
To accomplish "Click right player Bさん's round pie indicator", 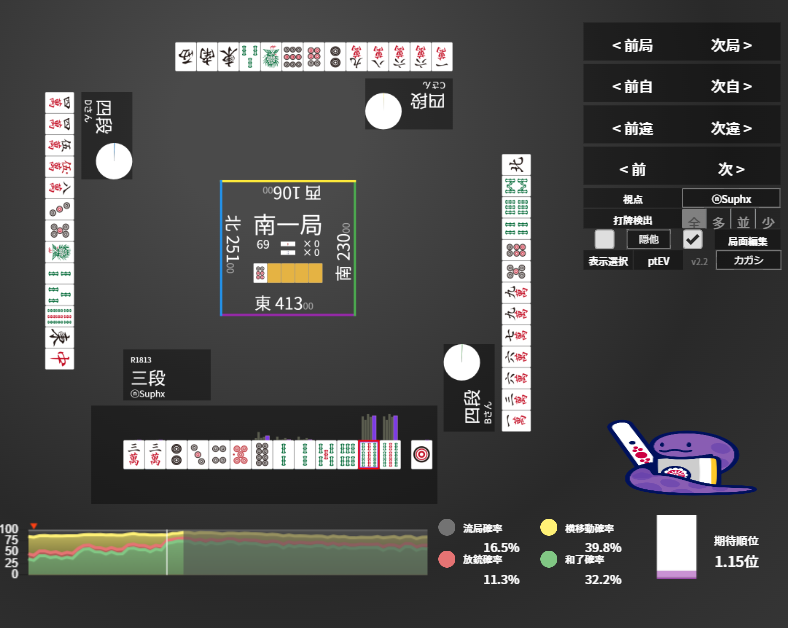I will tap(462, 362).
